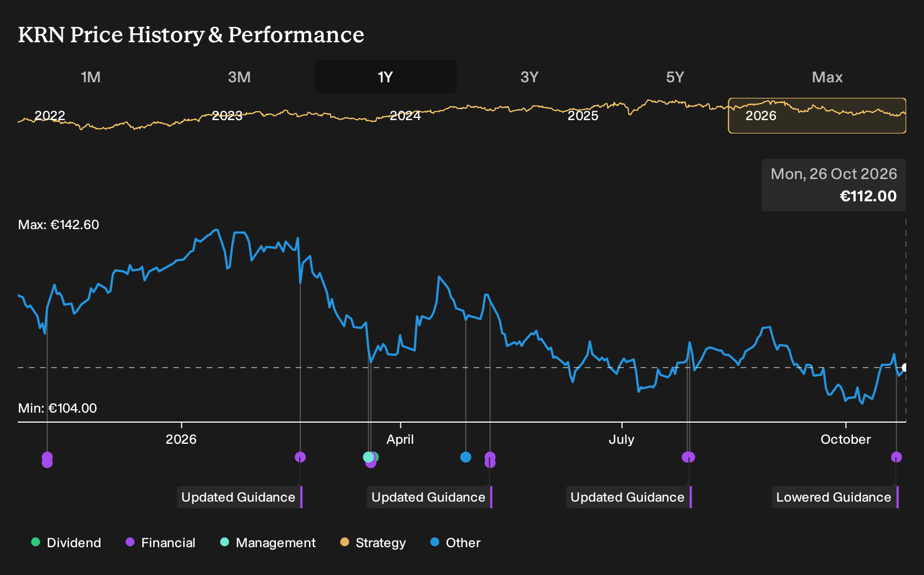Screen dimensions: 924x575
Task: Show the Max price history range
Action: point(827,77)
